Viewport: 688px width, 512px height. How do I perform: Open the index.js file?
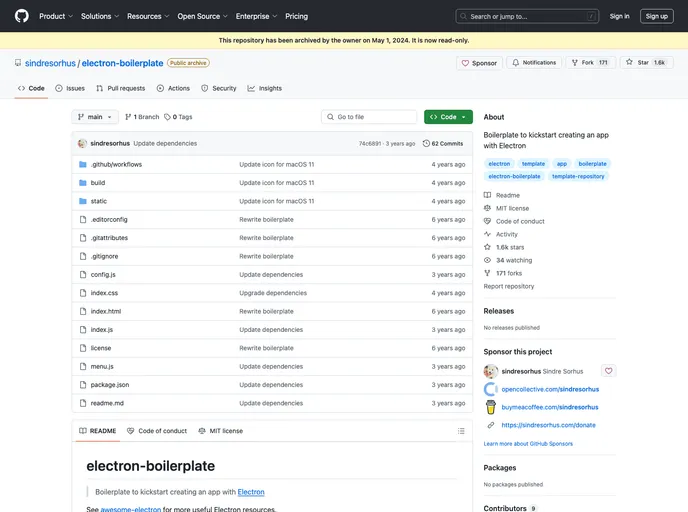(x=102, y=329)
